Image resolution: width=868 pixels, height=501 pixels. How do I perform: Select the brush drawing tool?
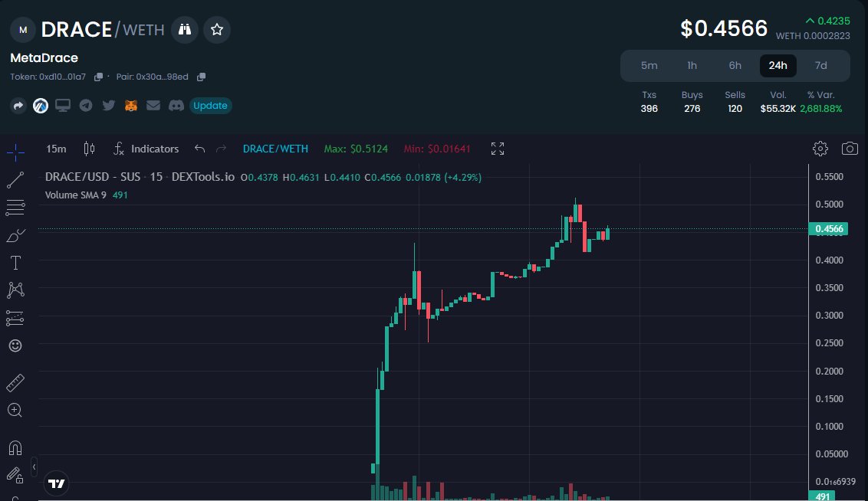(x=15, y=235)
